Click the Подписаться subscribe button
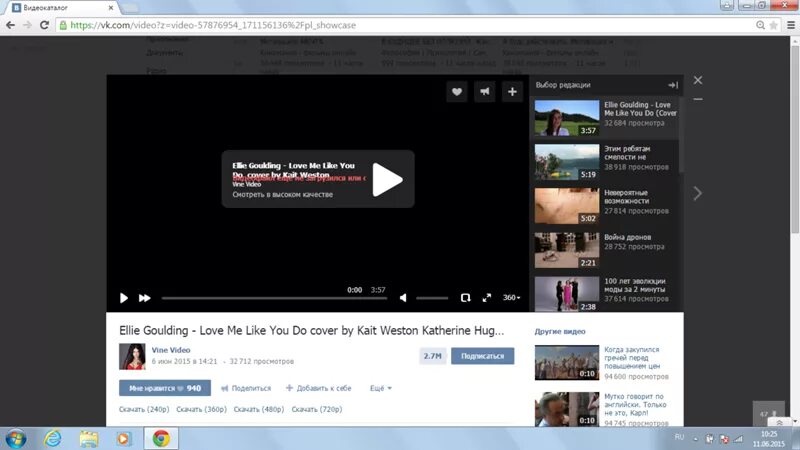 pyautogui.click(x=482, y=356)
